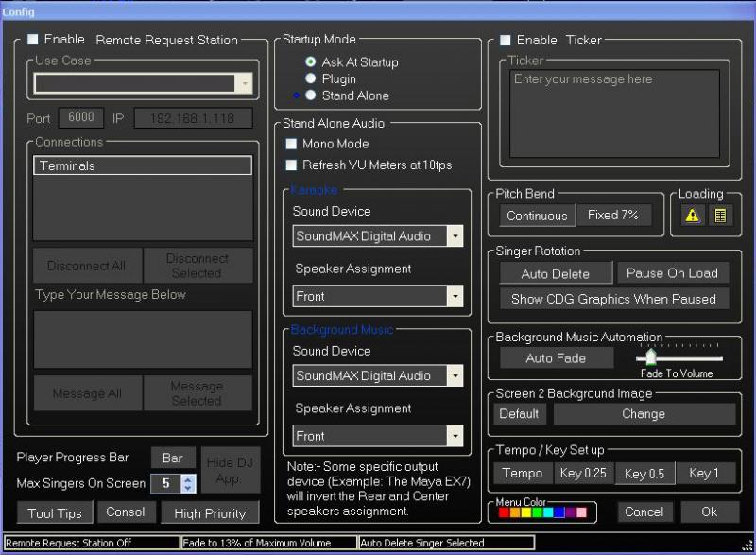This screenshot has height=555, width=756.
Task: Pick the pink menu color
Action: (x=581, y=512)
